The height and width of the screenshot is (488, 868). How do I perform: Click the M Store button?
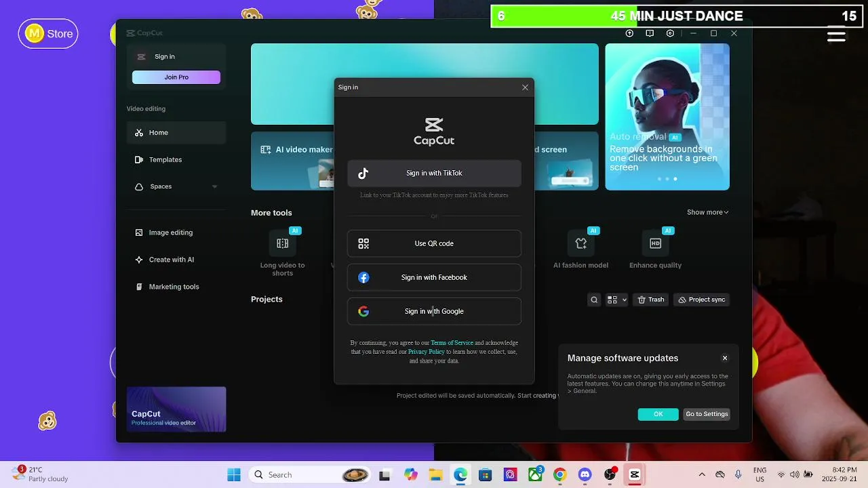point(48,33)
